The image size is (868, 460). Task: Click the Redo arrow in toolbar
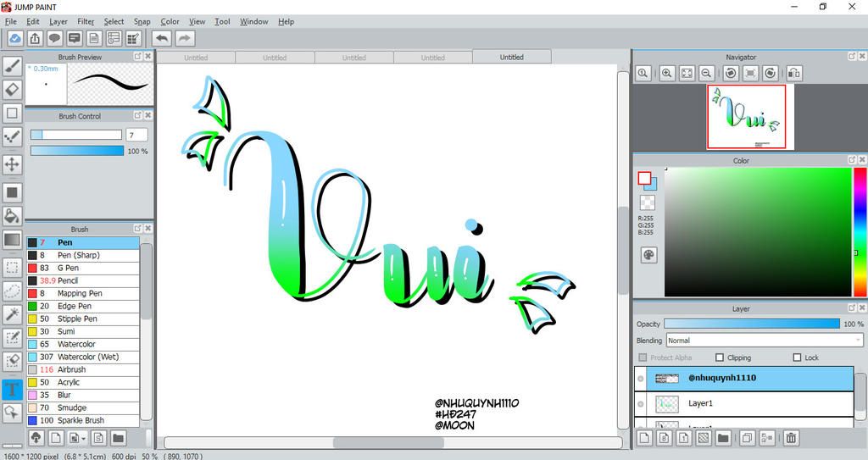pyautogui.click(x=185, y=38)
